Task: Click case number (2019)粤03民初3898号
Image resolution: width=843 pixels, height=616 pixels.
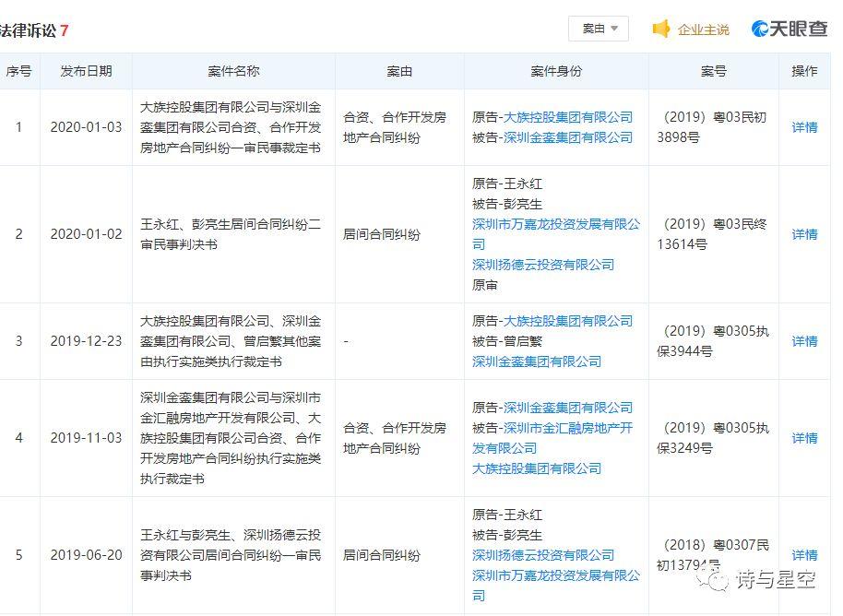Action: pos(712,127)
